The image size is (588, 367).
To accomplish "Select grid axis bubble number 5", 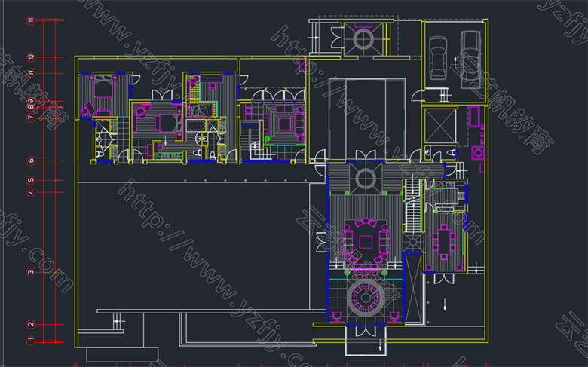I will 31,180.
